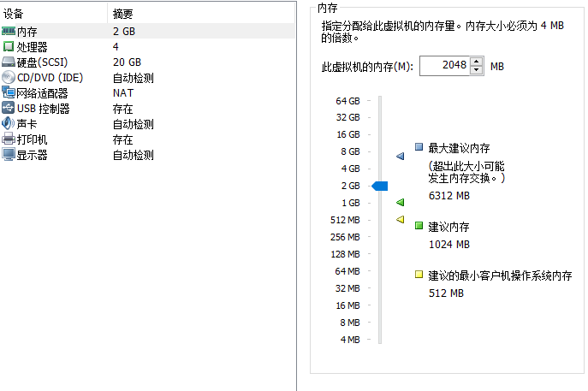Click the 摘要 column header
This screenshot has width=588, height=391.
(122, 14)
